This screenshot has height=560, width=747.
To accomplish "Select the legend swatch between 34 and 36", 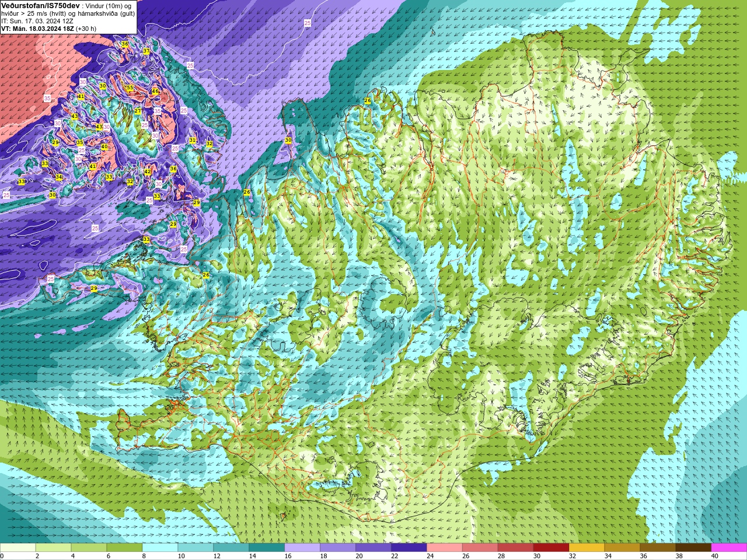I will point(623,548).
